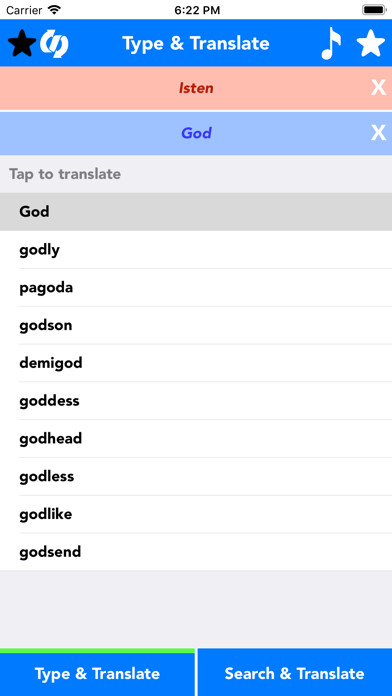Select the Type & Translate tab
Viewport: 392px width, 696px height.
point(97,673)
